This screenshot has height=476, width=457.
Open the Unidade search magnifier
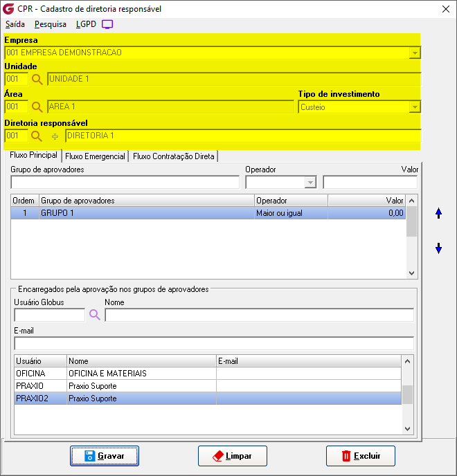tap(37, 80)
